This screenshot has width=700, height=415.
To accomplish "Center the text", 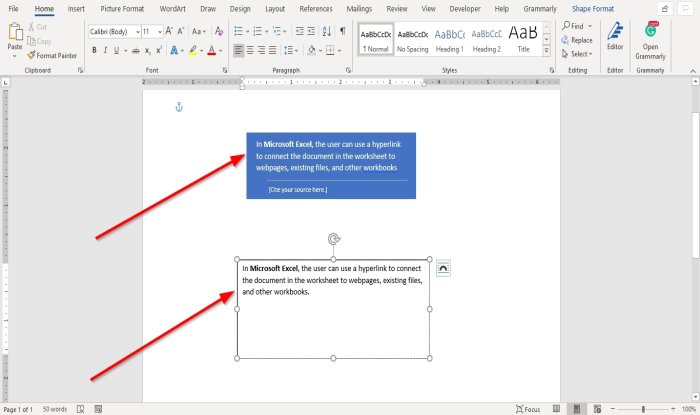I will coord(250,50).
